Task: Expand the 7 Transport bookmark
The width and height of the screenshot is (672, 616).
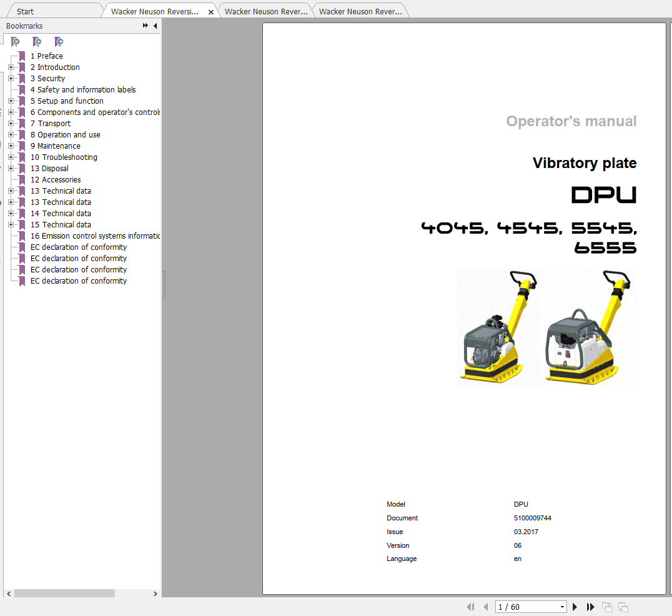Action: [11, 124]
